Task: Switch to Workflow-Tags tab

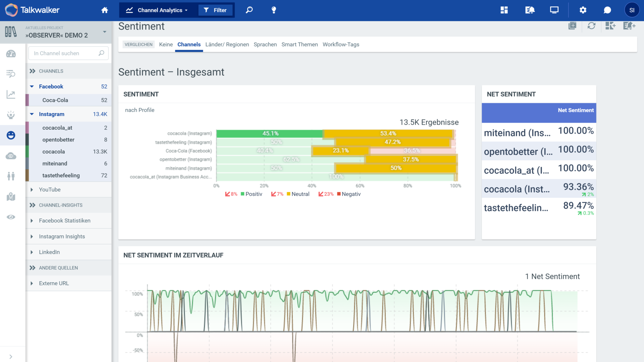Action: pyautogui.click(x=341, y=44)
